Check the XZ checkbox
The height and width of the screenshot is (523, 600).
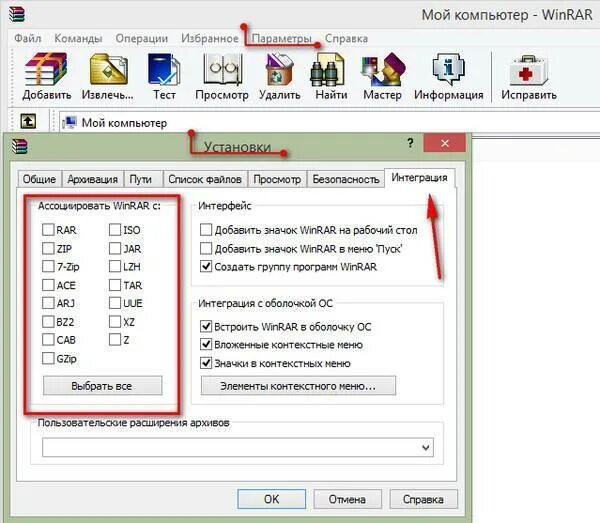pos(115,322)
